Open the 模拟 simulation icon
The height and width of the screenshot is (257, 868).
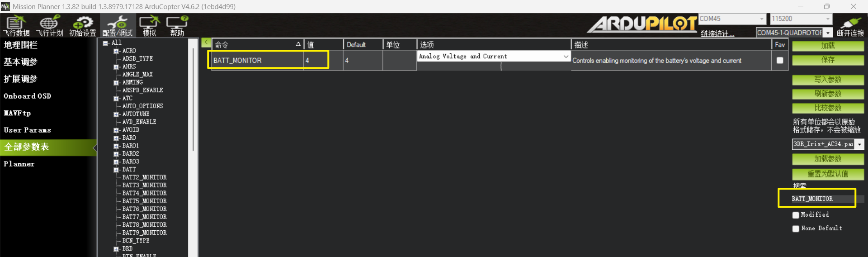tap(149, 26)
